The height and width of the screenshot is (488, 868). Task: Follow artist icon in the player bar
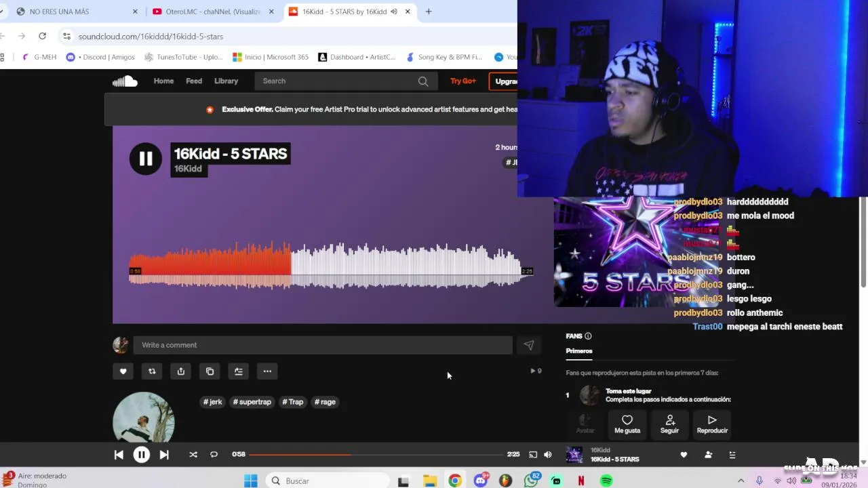click(x=708, y=455)
